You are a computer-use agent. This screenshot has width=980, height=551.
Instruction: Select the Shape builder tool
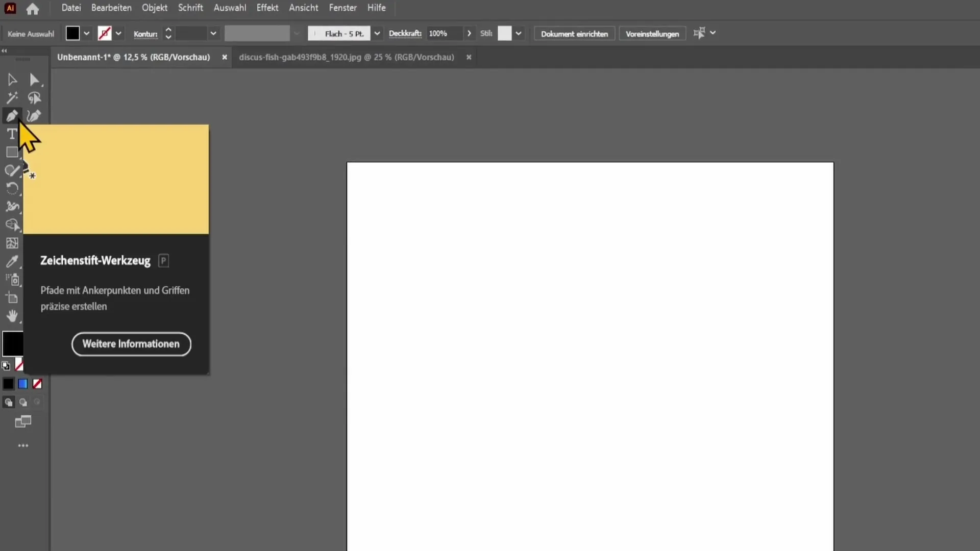click(12, 224)
